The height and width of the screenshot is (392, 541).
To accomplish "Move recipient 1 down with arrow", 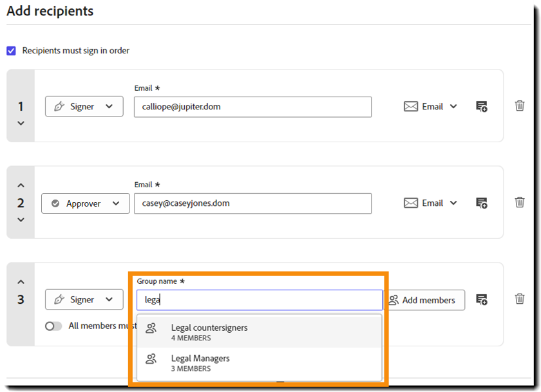I will [21, 123].
